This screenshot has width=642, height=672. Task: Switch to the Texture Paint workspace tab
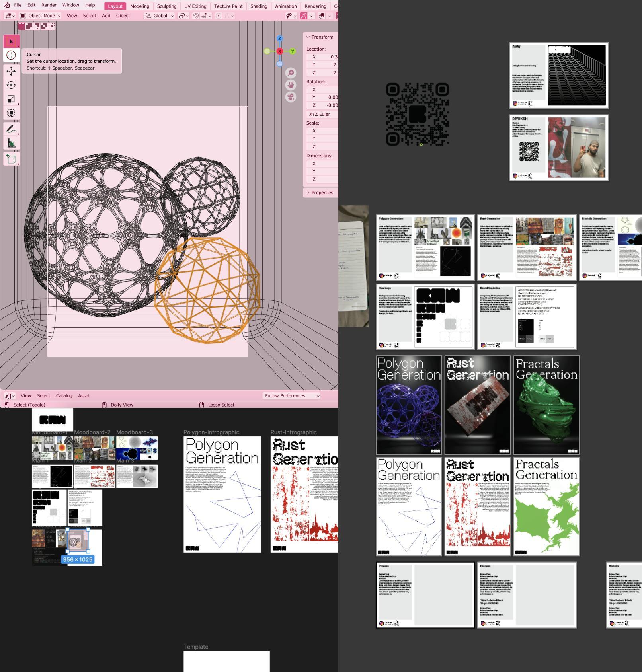(x=228, y=6)
